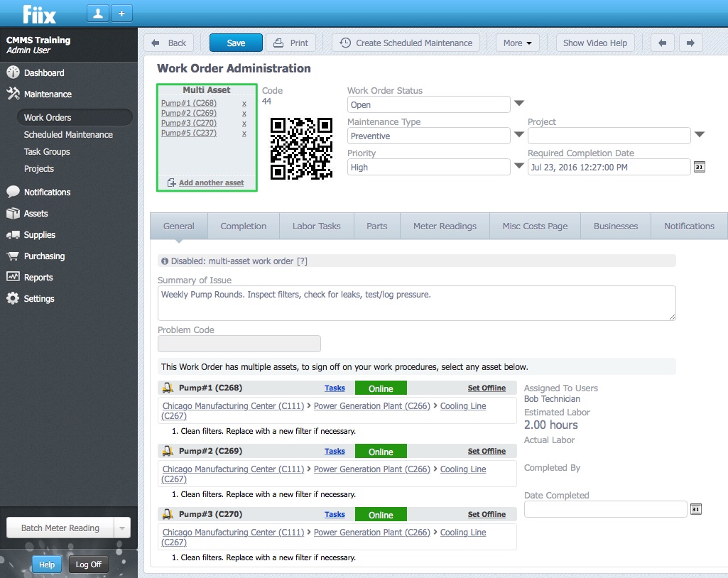Viewport: 728px width, 578px height.
Task: Switch to the Parts tab
Action: pyautogui.click(x=377, y=226)
